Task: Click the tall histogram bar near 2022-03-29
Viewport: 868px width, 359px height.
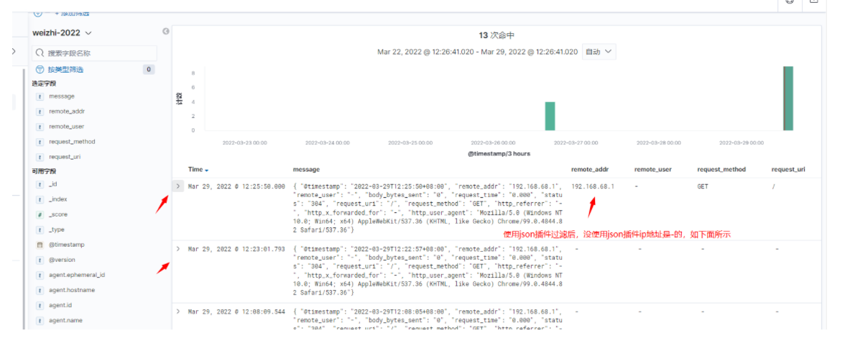Action: [x=788, y=99]
